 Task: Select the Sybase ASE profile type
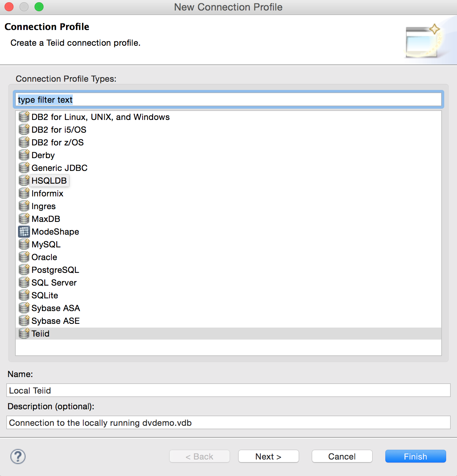(x=55, y=321)
